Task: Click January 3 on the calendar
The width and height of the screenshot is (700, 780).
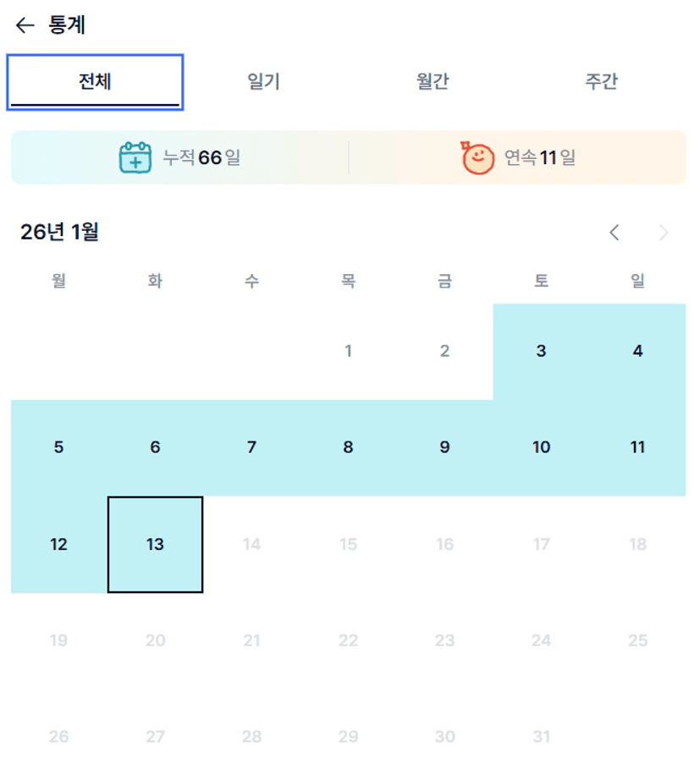Action: click(x=542, y=352)
